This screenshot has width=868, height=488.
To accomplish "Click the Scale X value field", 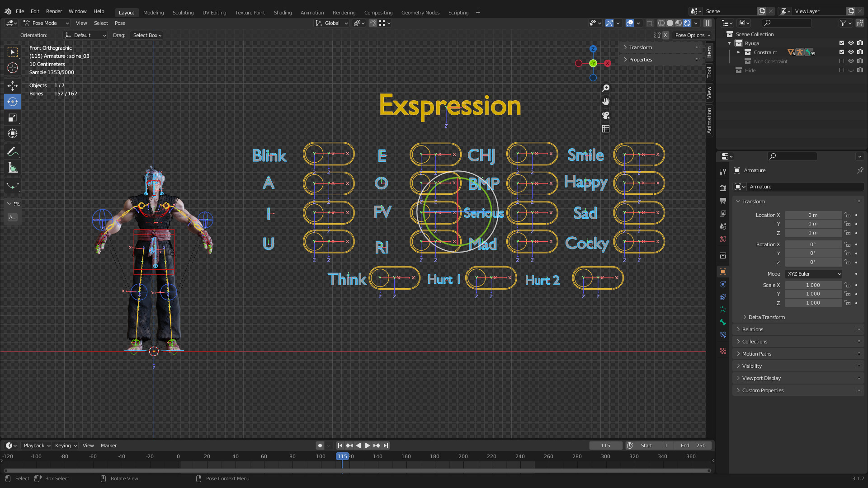I will pos(812,285).
